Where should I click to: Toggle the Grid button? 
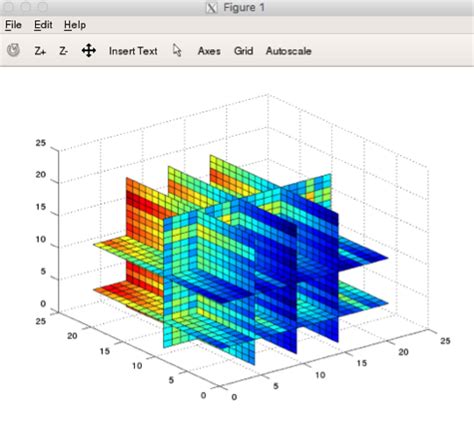(x=243, y=51)
